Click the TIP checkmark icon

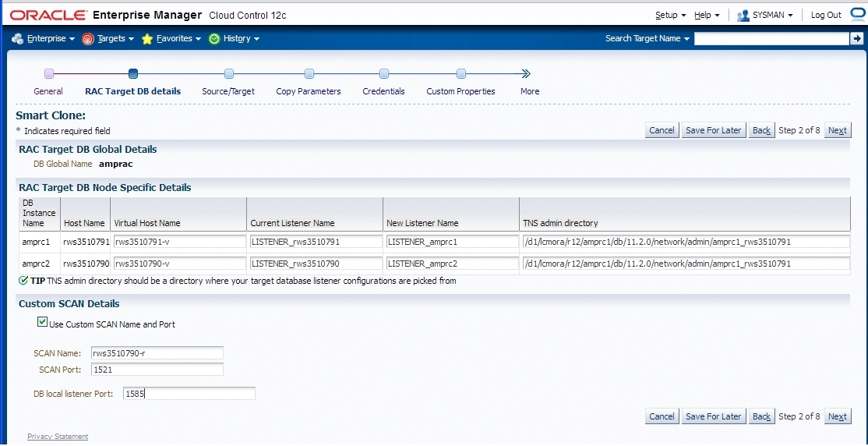pos(23,281)
